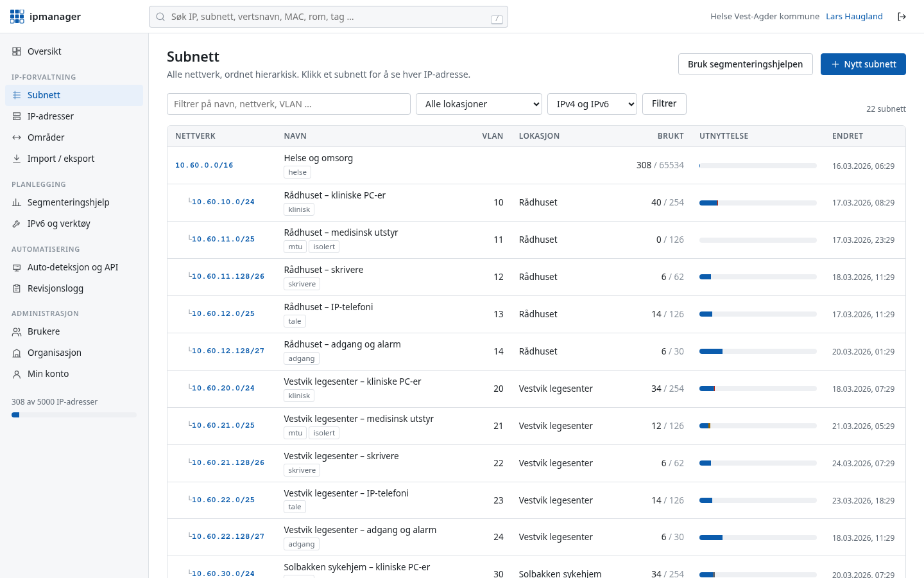This screenshot has width=924, height=578.
Task: Click the Organisasjon building icon
Action: pos(17,353)
